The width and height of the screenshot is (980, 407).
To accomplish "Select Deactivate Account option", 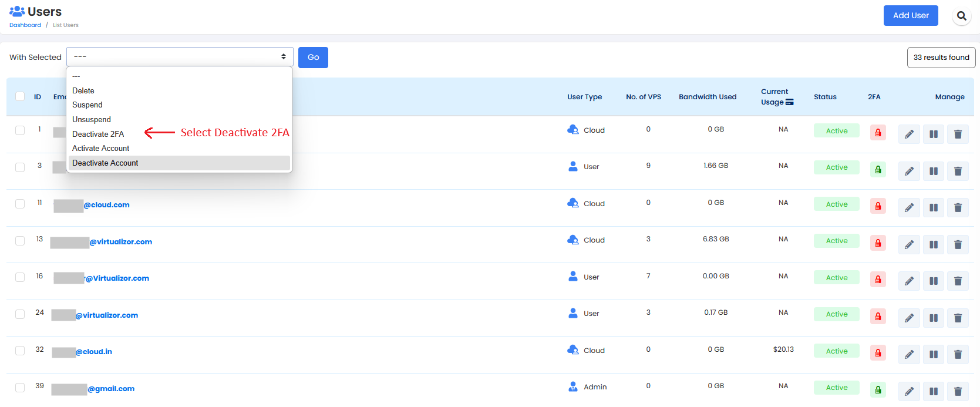I will [x=105, y=163].
